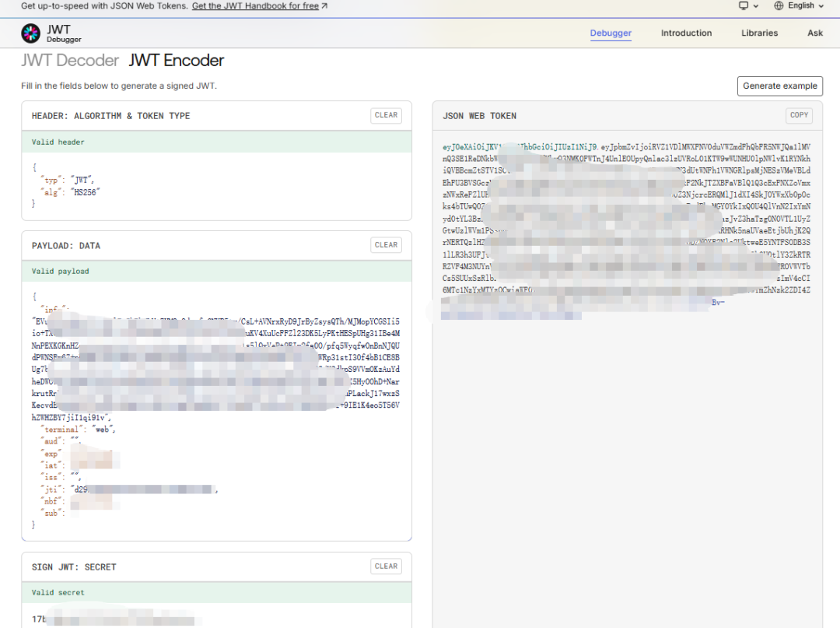Viewport: 840px width, 628px height.
Task: Click the JWT Debugger logo icon
Action: (x=30, y=33)
